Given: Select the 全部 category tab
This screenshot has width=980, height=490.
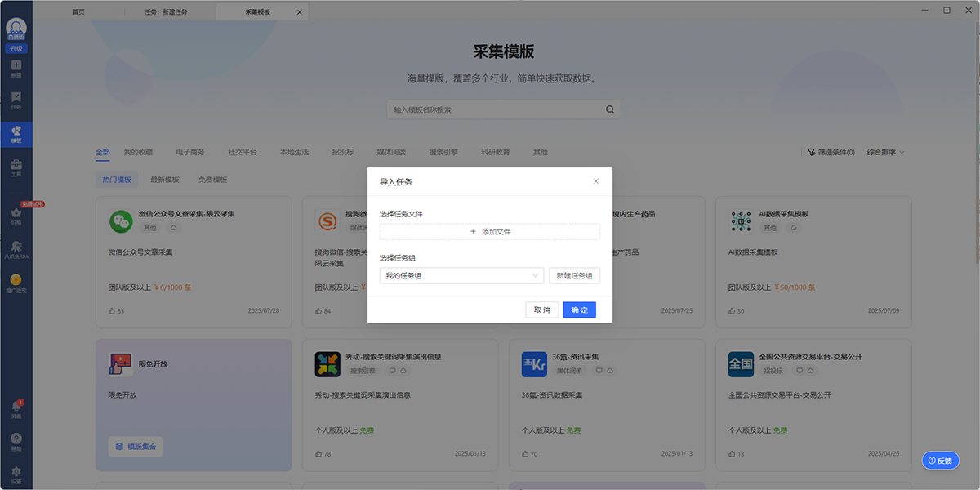Looking at the screenshot, I should (x=103, y=153).
